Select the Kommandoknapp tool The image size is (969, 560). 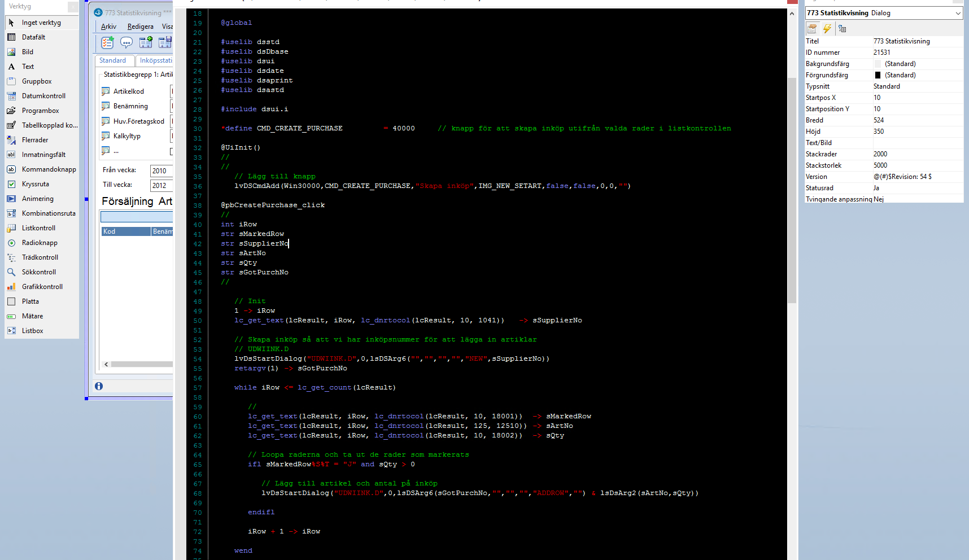[49, 169]
